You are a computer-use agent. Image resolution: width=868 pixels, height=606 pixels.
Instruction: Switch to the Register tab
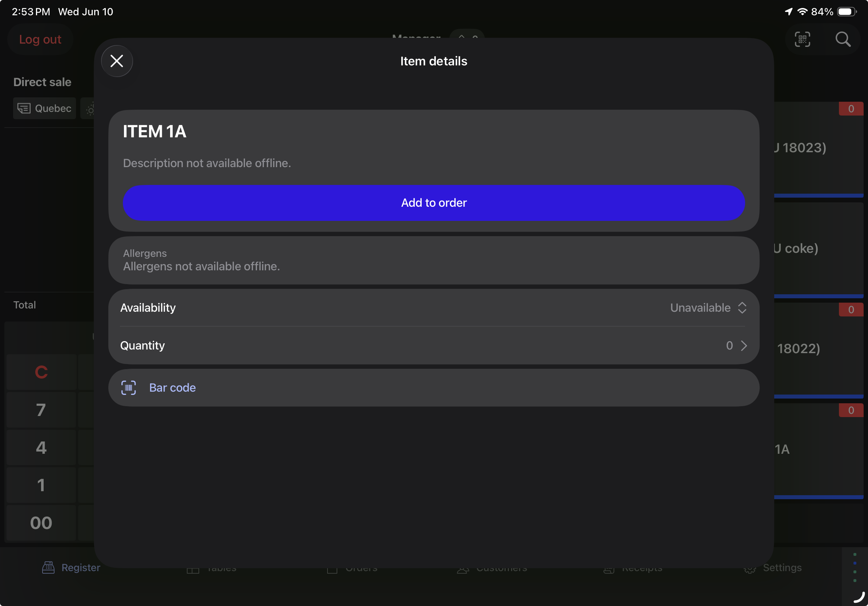[71, 567]
